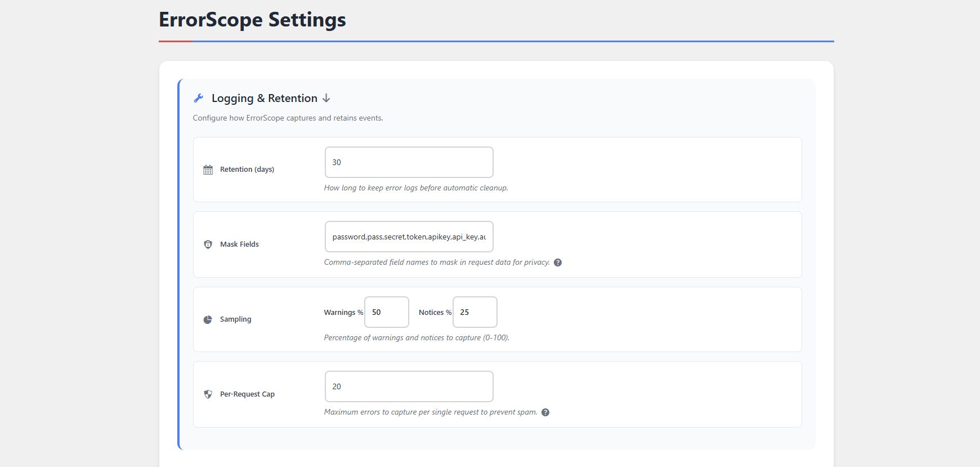
Task: Click the ErrorScope Settings page title
Action: pyautogui.click(x=252, y=20)
